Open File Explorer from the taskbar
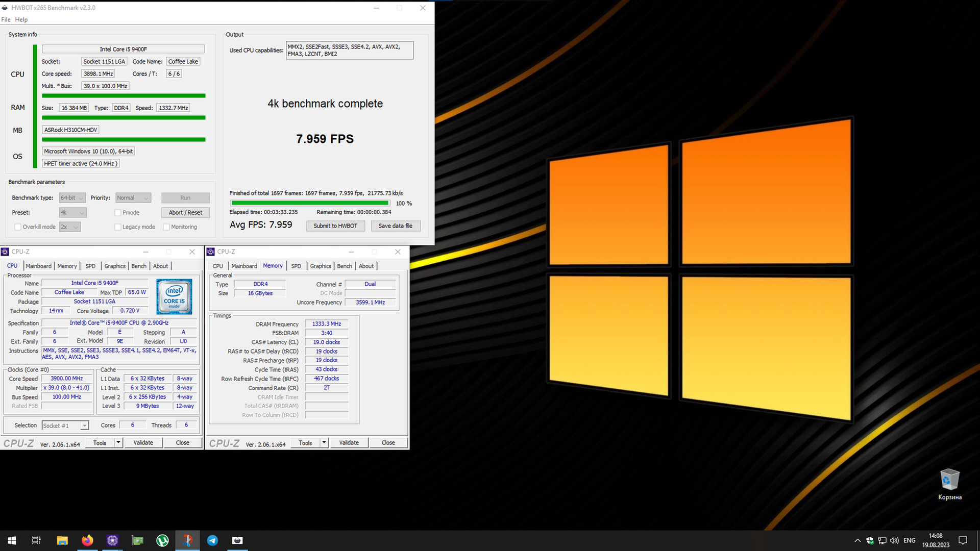 (x=62, y=540)
